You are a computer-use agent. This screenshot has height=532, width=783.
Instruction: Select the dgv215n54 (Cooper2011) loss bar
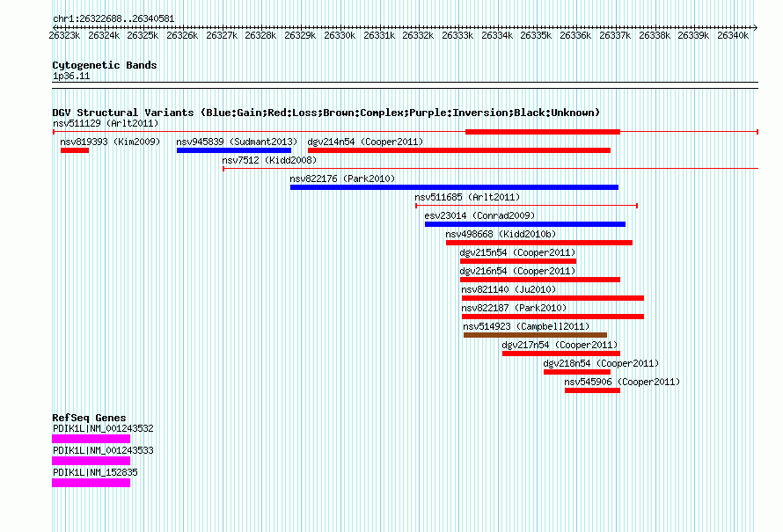pos(518,261)
